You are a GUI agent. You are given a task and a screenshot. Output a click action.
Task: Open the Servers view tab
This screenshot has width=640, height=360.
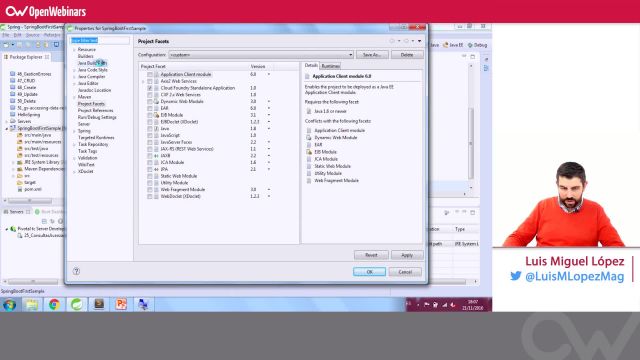pyautogui.click(x=16, y=212)
